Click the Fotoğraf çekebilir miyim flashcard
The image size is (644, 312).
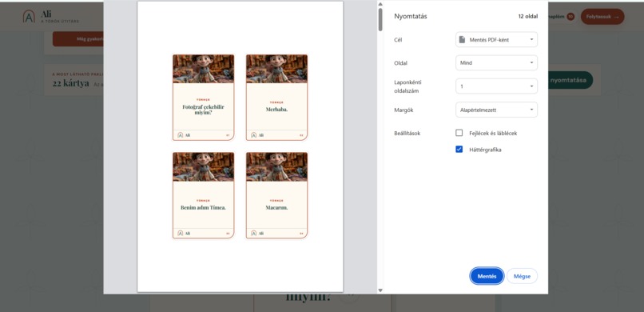tap(203, 98)
